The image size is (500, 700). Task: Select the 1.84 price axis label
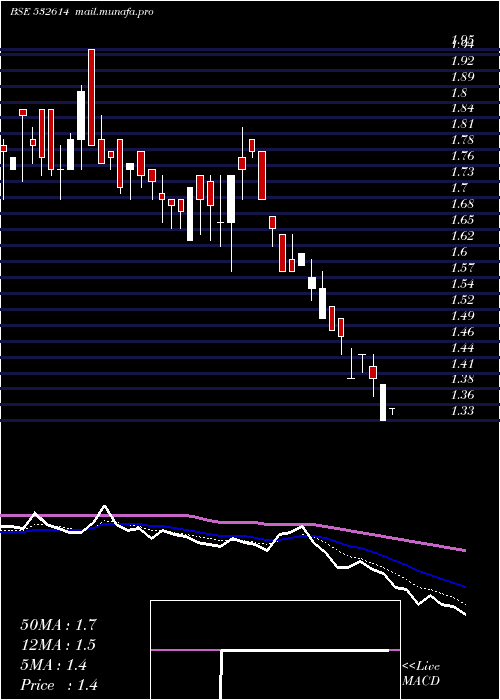tap(462, 108)
